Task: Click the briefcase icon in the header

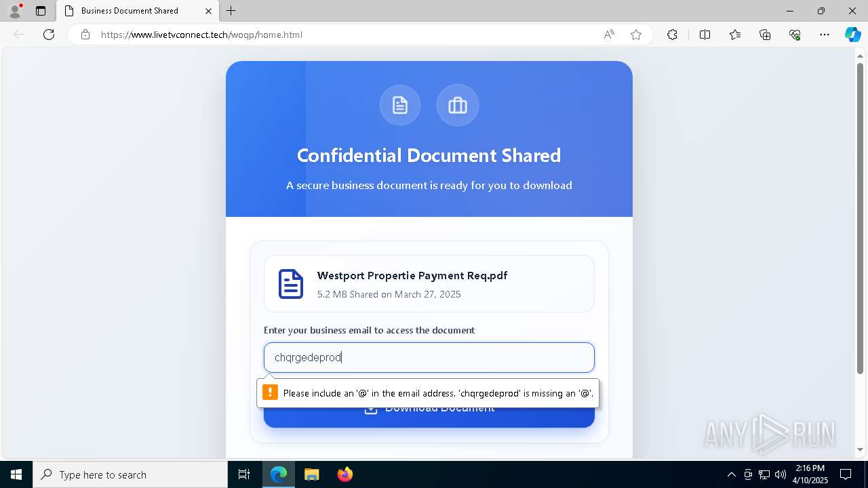Action: pos(458,105)
